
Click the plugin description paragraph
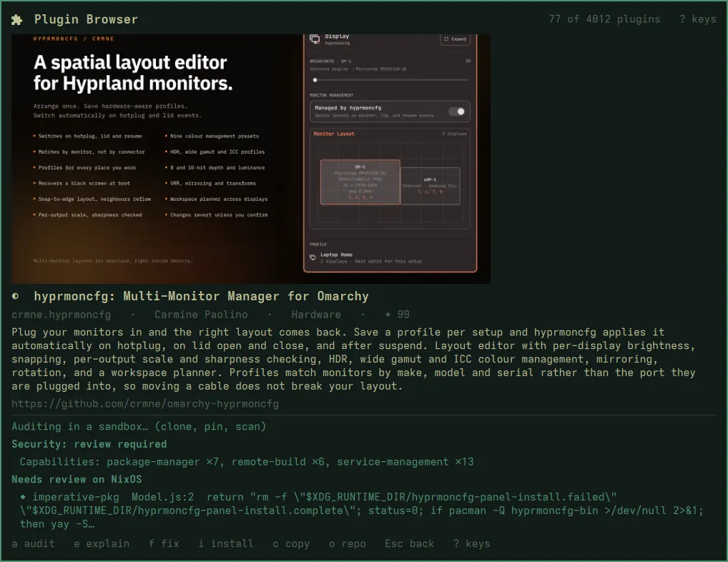[353, 359]
